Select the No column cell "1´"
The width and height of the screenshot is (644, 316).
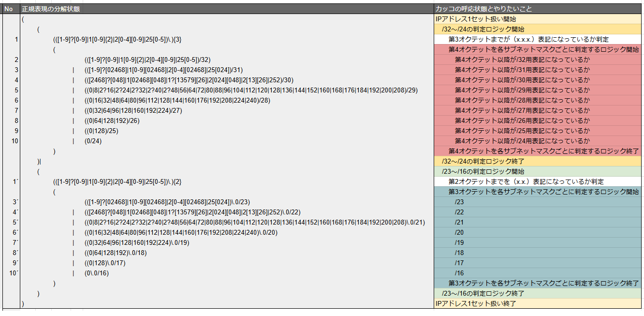pos(11,182)
